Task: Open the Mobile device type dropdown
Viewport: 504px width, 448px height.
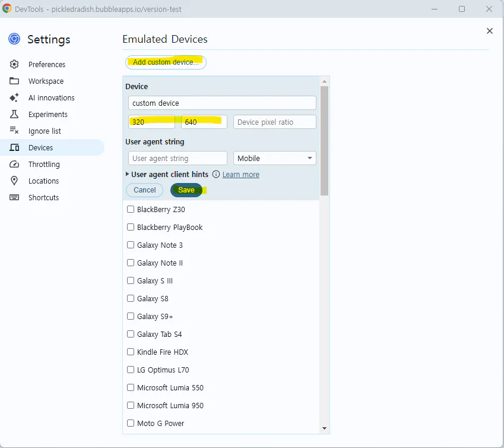Action: pos(275,158)
